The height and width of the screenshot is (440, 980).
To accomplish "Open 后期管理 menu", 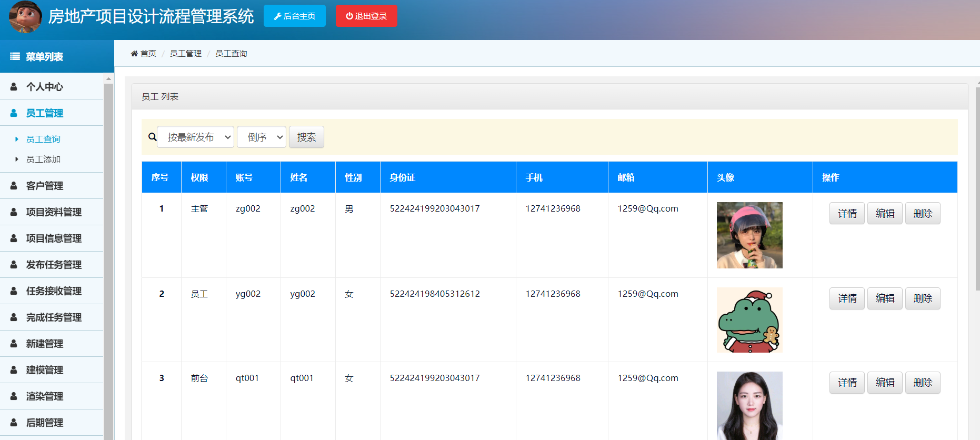I will (52, 422).
